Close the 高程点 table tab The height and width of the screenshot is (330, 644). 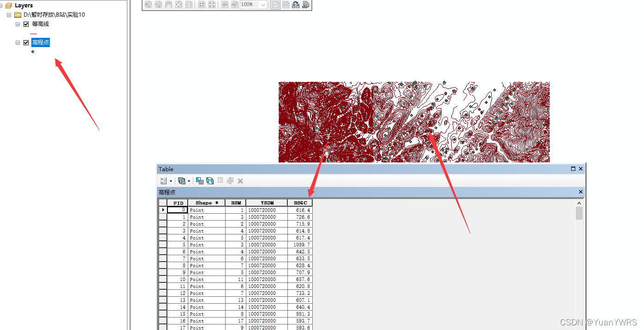(581, 192)
